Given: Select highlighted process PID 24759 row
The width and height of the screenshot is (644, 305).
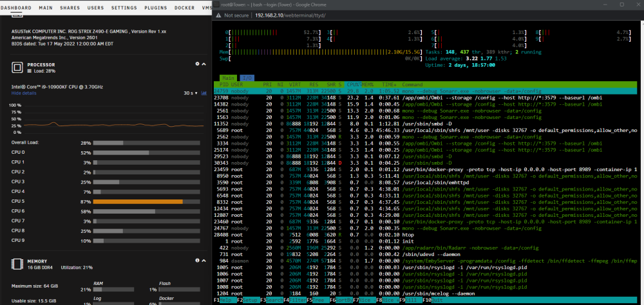Looking at the screenshot, I should [426, 91].
